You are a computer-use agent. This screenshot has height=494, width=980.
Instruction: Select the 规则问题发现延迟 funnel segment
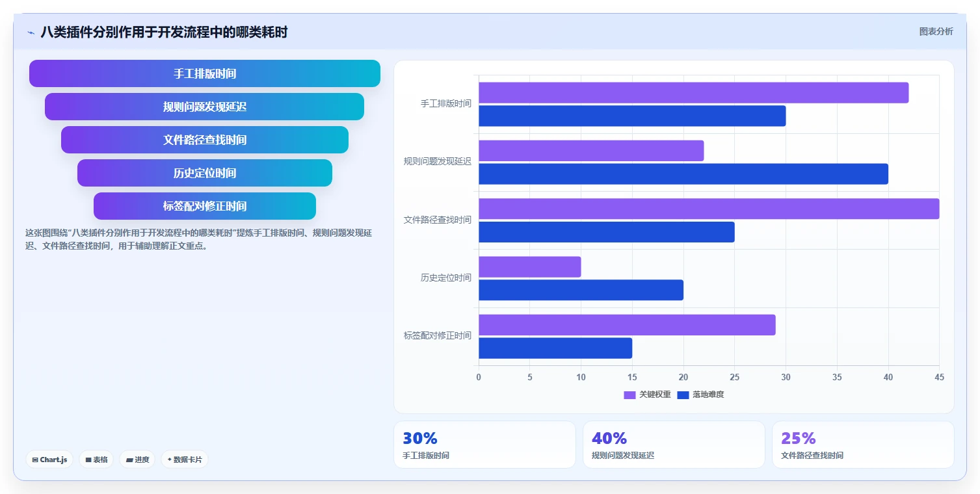point(205,107)
